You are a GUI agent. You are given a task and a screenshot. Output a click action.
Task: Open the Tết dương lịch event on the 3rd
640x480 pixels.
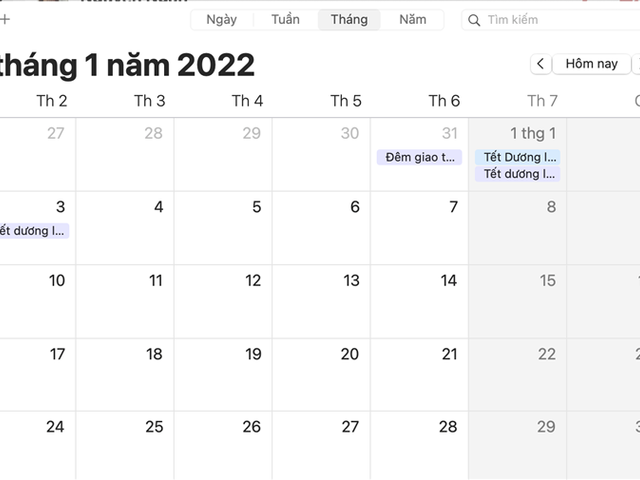pyautogui.click(x=33, y=231)
